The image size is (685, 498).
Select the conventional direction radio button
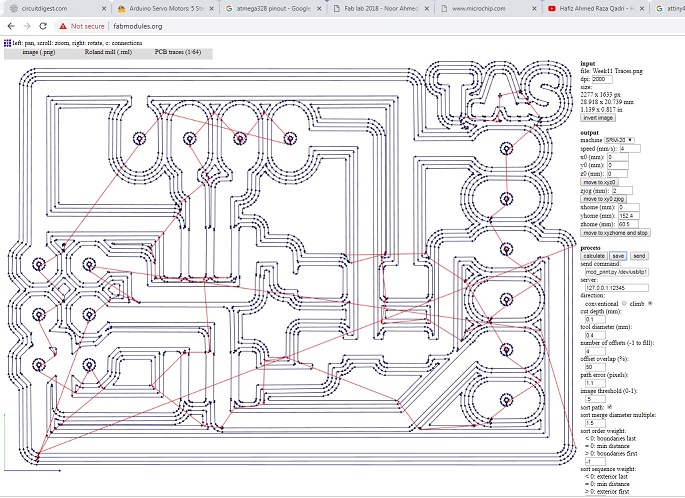coord(624,303)
